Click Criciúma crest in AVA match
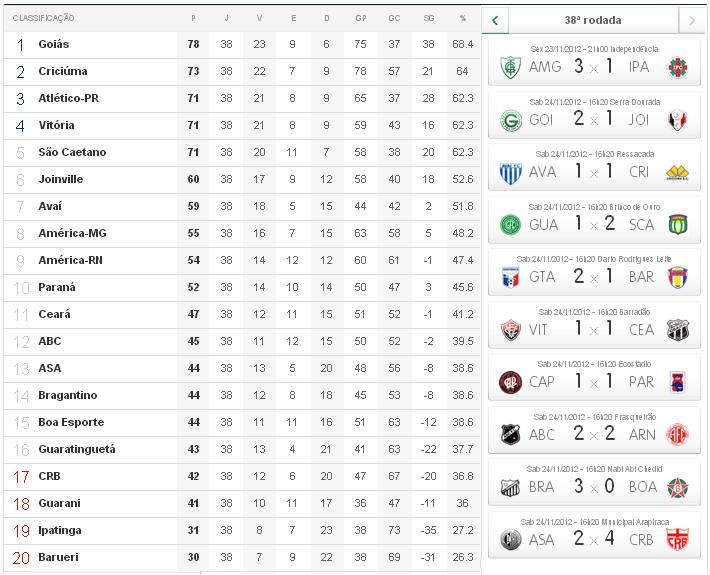Screen dimensions: 710x575 coord(678,173)
